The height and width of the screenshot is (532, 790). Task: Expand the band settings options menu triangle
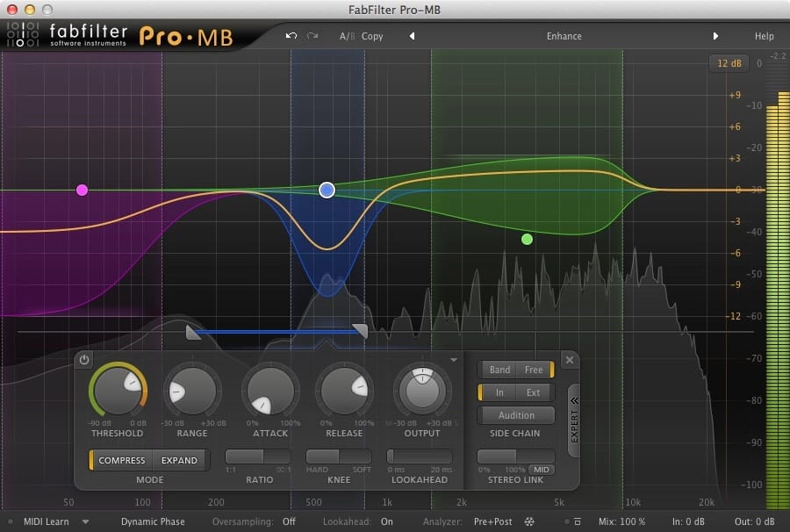tap(454, 359)
